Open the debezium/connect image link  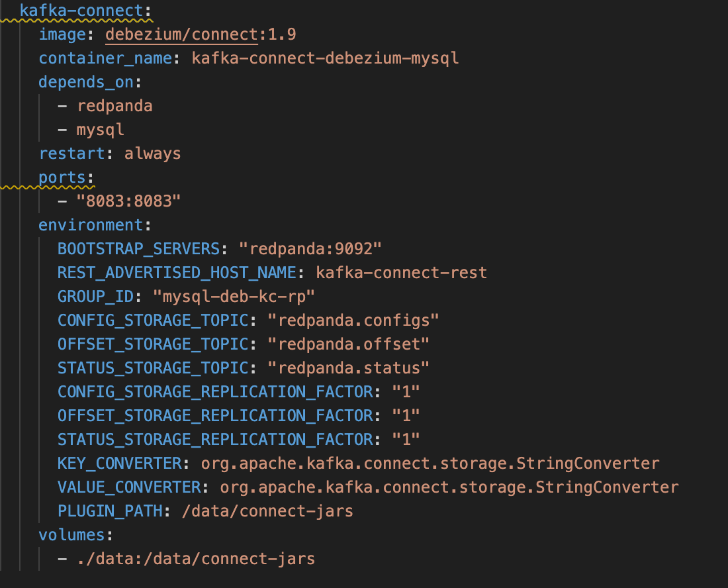pyautogui.click(x=181, y=34)
